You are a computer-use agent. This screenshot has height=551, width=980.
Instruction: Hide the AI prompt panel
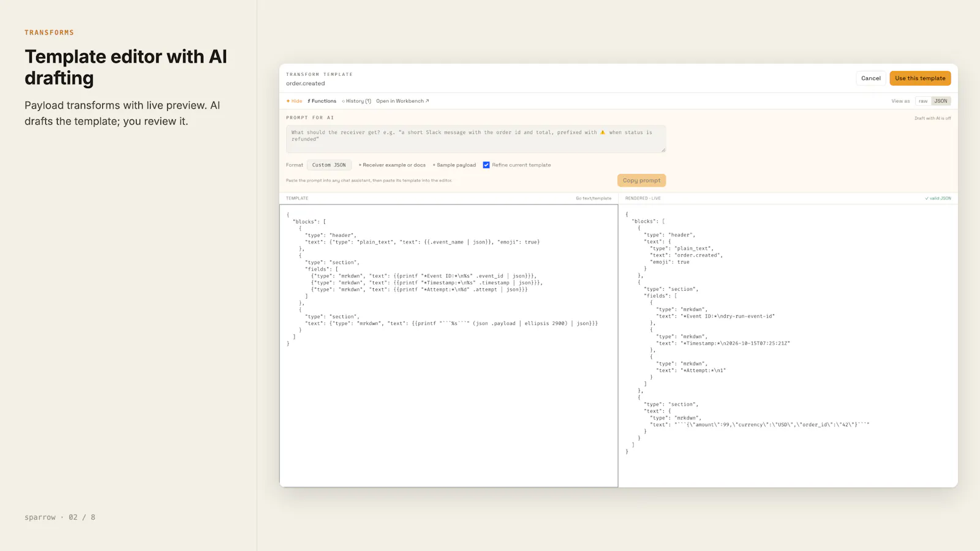(294, 101)
